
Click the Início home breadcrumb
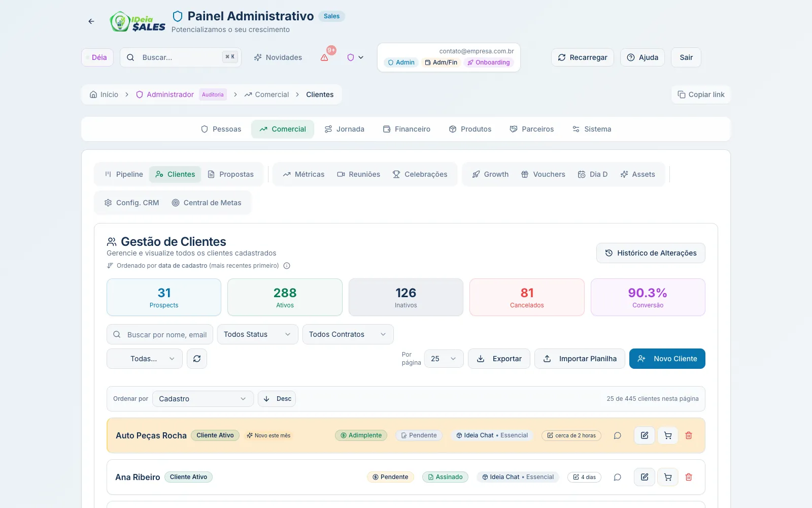pyautogui.click(x=104, y=94)
